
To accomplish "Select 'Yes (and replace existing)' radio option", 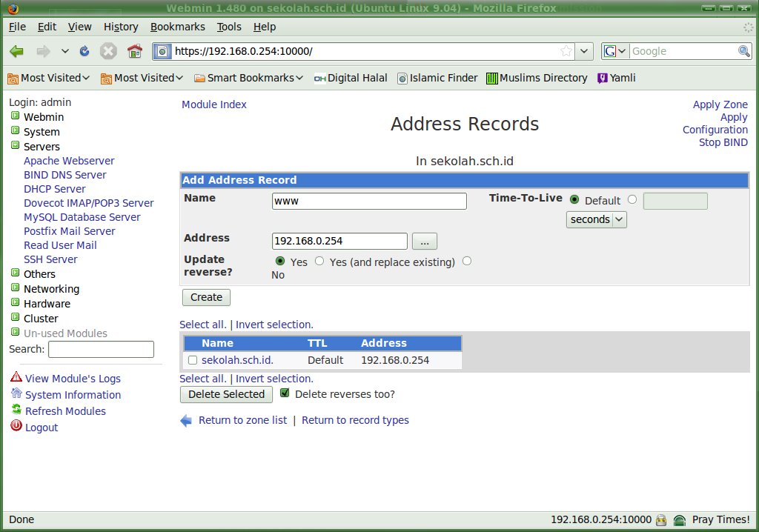I will [x=319, y=262].
